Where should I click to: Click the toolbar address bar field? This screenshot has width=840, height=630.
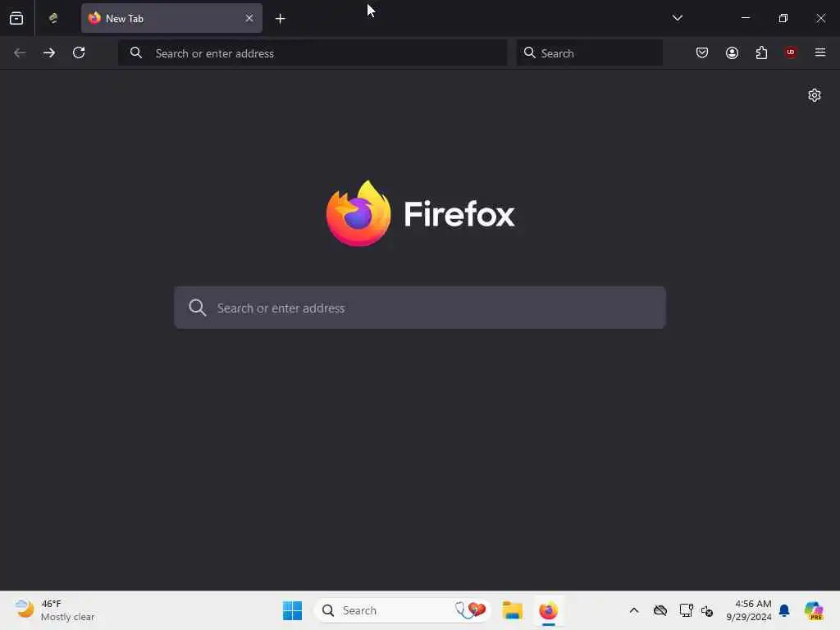(313, 53)
